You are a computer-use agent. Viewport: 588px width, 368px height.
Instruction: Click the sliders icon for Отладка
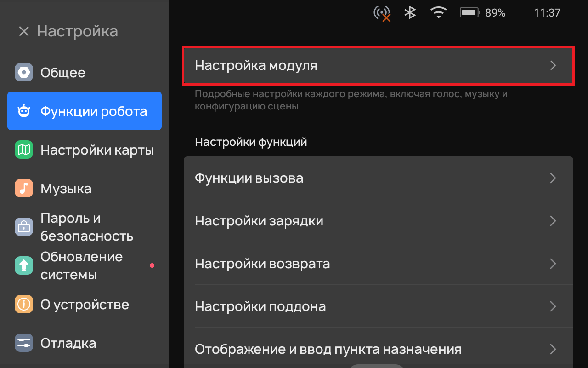click(x=24, y=343)
